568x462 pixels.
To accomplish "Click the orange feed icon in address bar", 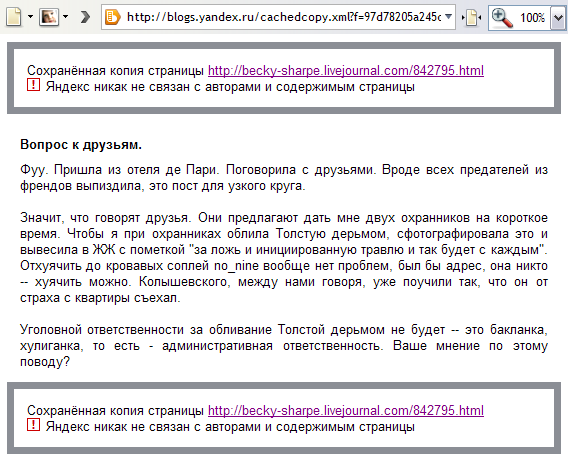I will [112, 17].
